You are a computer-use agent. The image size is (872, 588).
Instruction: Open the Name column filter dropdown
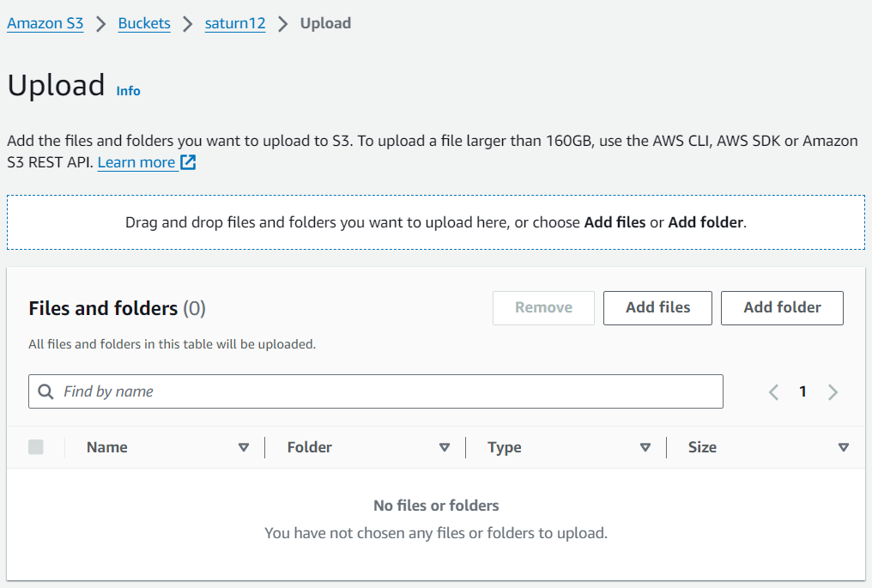tap(244, 446)
